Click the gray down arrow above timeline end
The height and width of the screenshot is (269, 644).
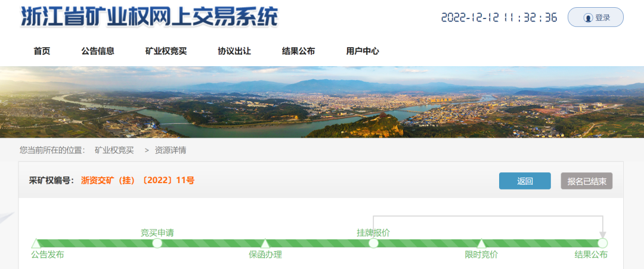(x=603, y=234)
